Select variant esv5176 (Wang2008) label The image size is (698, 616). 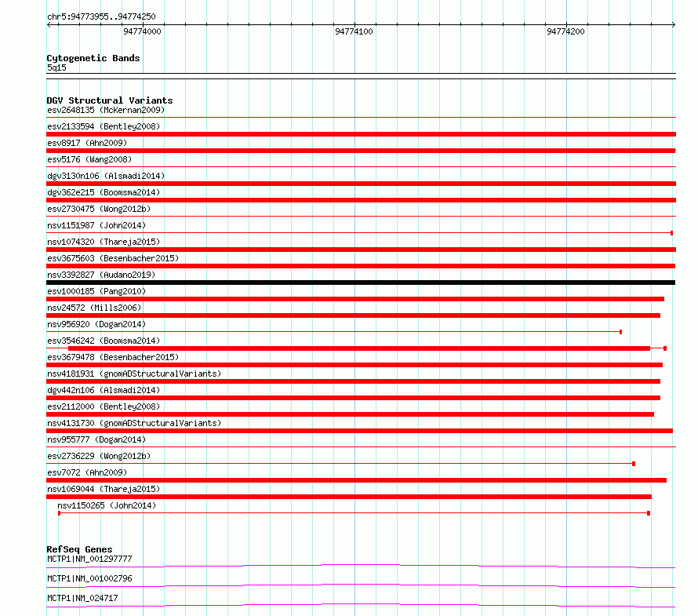[89, 159]
